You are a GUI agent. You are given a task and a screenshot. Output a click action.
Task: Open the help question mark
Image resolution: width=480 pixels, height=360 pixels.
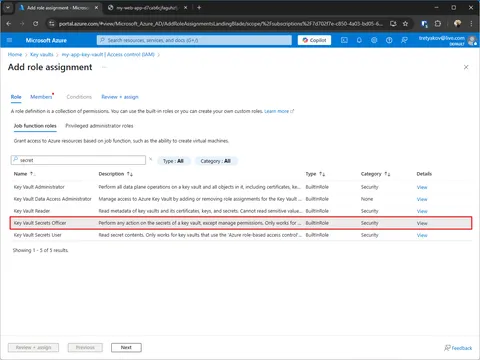(x=389, y=40)
